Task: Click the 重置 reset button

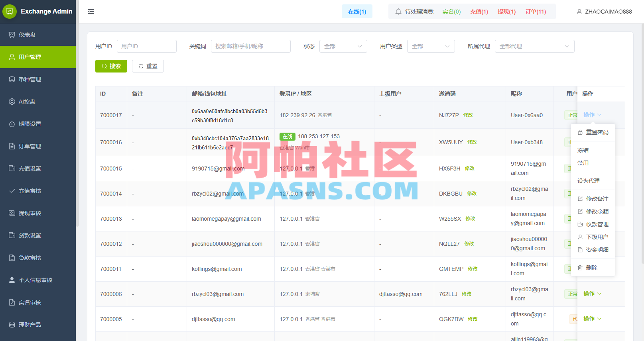Action: (148, 66)
